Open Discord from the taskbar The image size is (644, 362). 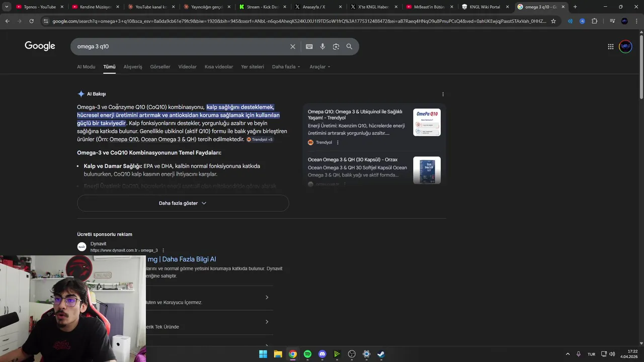(322, 354)
